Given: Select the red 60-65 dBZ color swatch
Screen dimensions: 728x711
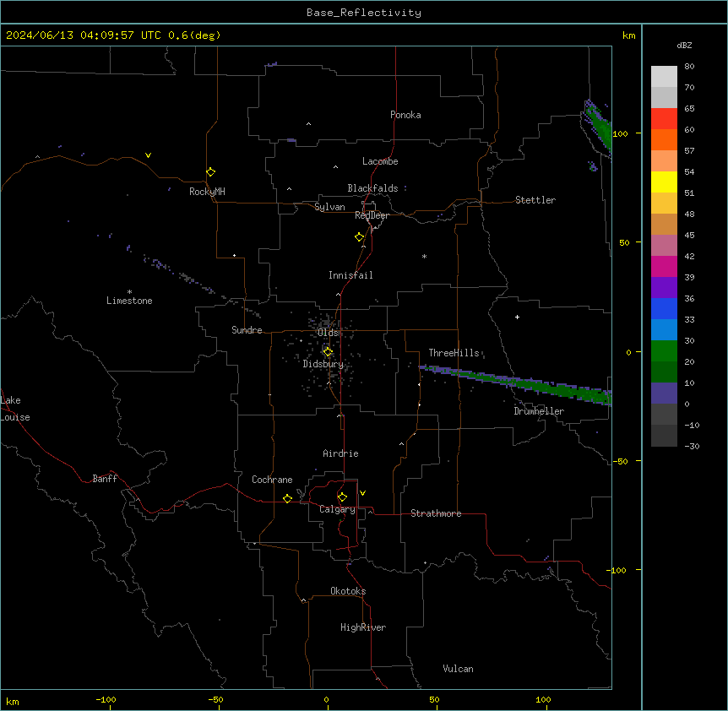Looking at the screenshot, I should tap(664, 119).
